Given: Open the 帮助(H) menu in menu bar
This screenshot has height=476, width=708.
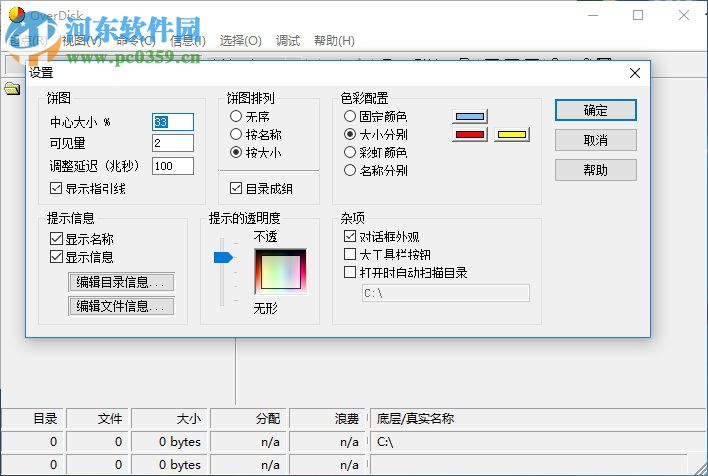Looking at the screenshot, I should (334, 41).
